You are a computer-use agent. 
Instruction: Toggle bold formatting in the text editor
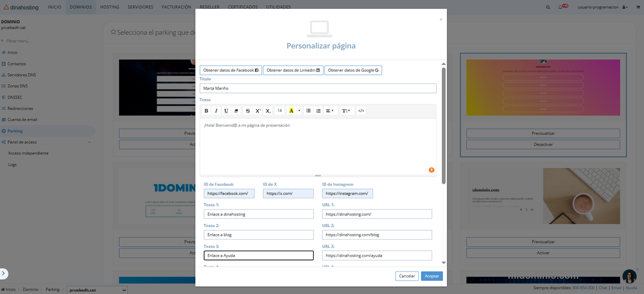click(x=206, y=110)
